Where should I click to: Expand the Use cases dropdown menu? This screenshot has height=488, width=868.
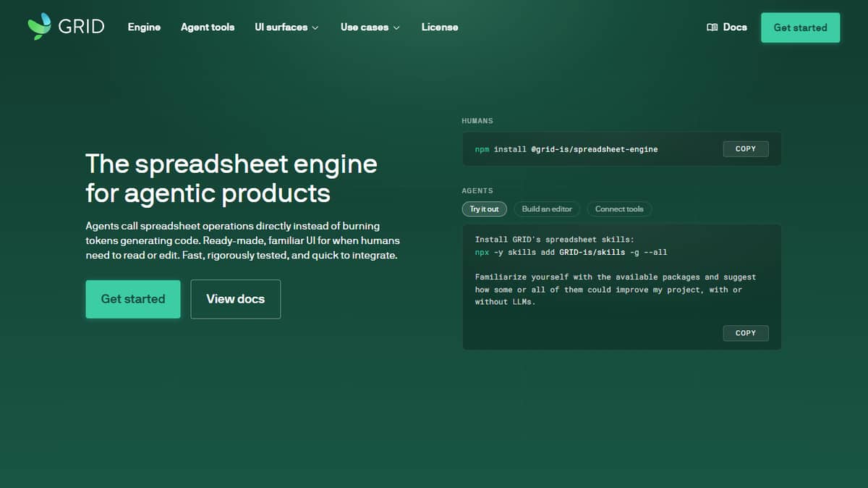click(x=370, y=27)
